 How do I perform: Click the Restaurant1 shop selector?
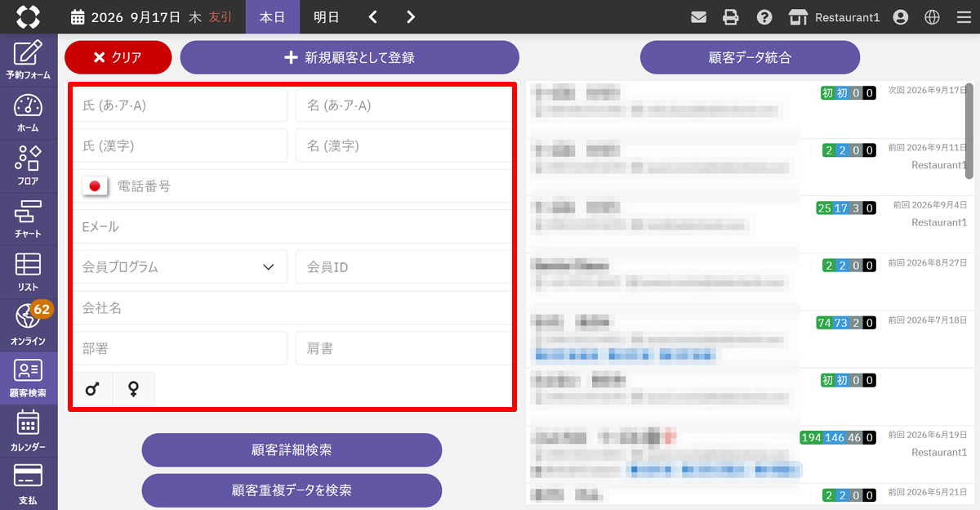click(834, 16)
